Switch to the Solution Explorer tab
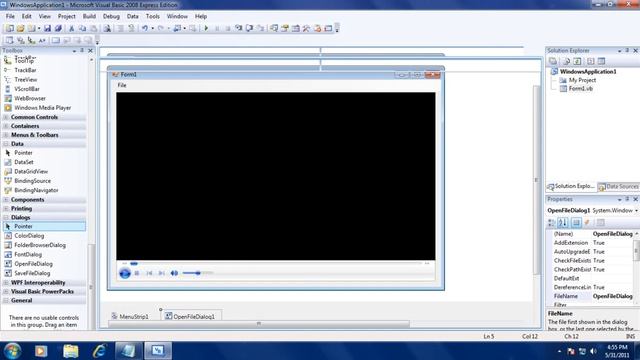This screenshot has height=360, width=640. click(571, 187)
